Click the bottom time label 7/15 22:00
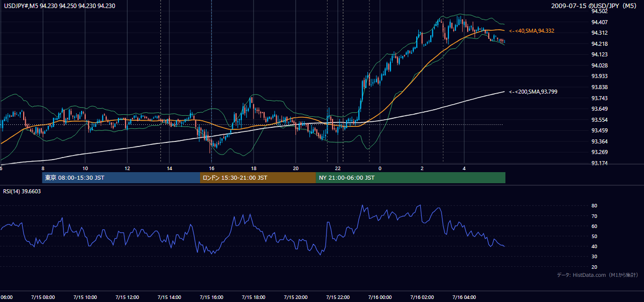This screenshot has height=302, width=644. pyautogui.click(x=338, y=297)
